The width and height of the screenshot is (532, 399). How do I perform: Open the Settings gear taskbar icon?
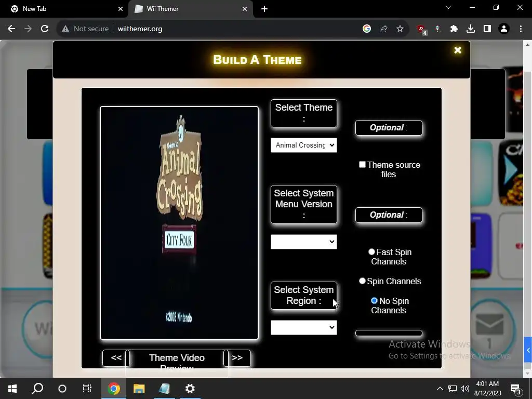pos(190,389)
